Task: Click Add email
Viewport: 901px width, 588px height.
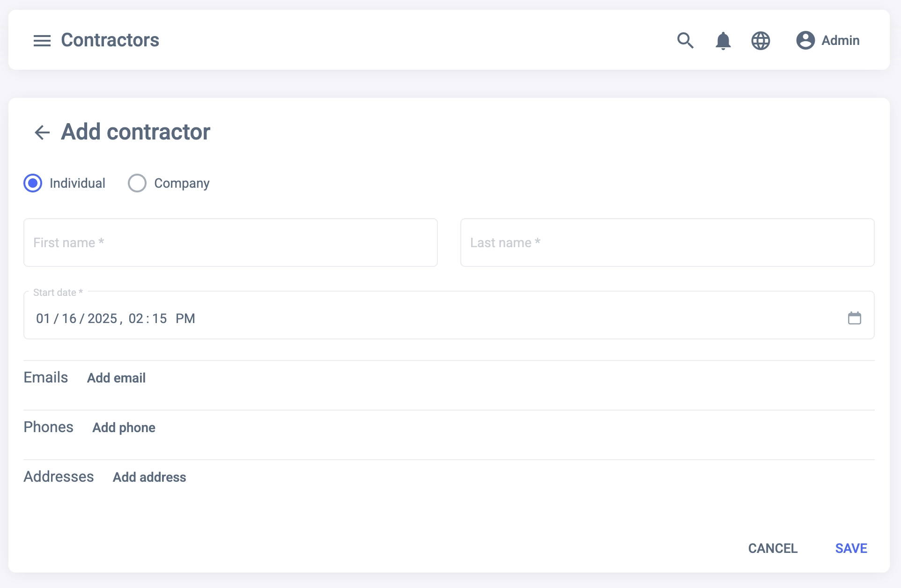Action: click(116, 378)
